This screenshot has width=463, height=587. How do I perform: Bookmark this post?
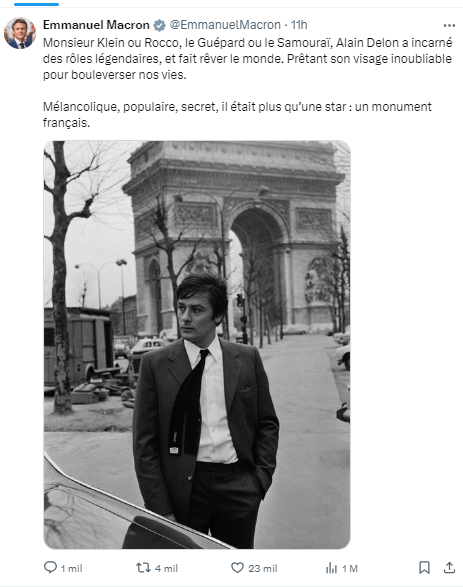click(x=424, y=568)
